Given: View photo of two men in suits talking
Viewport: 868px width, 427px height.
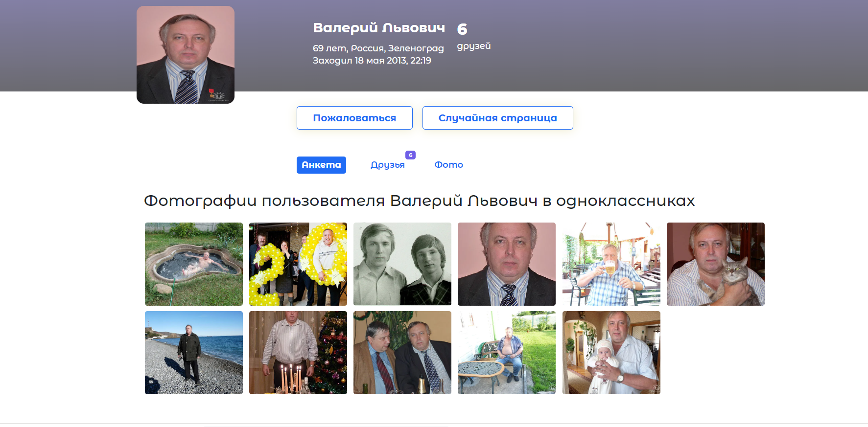Looking at the screenshot, I should point(402,353).
